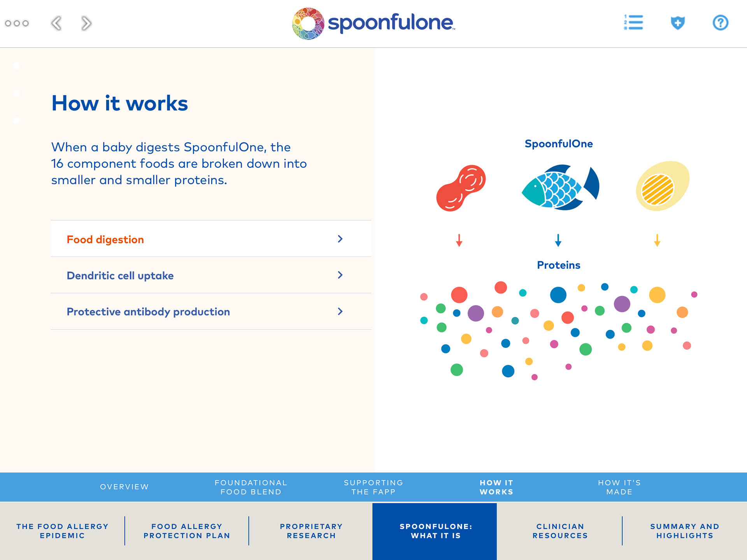Click the three-dot more options icon

(x=17, y=23)
